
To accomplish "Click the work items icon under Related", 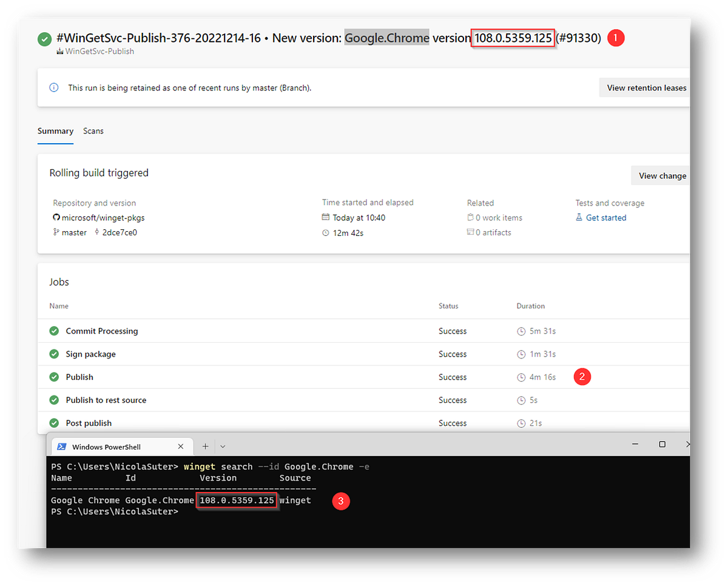I will 470,218.
